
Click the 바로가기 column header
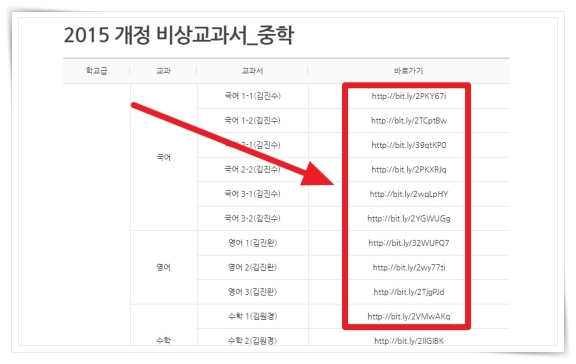pyautogui.click(x=408, y=71)
